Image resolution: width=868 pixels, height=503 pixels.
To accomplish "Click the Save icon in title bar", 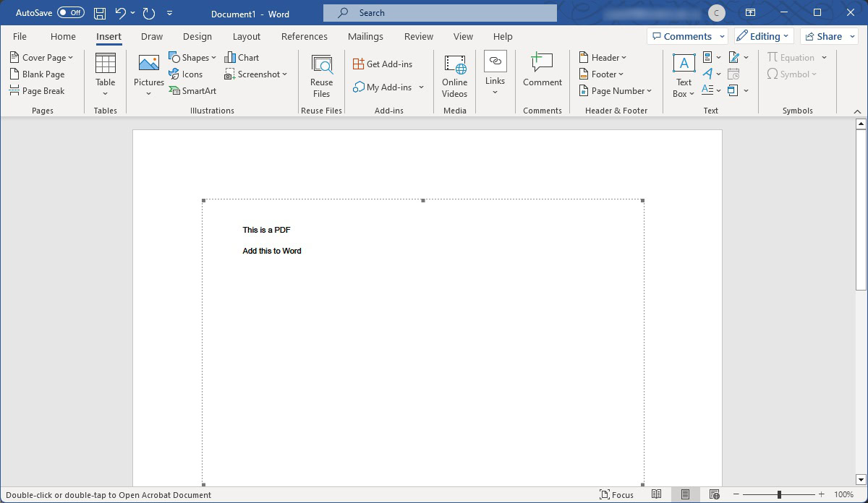I will click(100, 13).
